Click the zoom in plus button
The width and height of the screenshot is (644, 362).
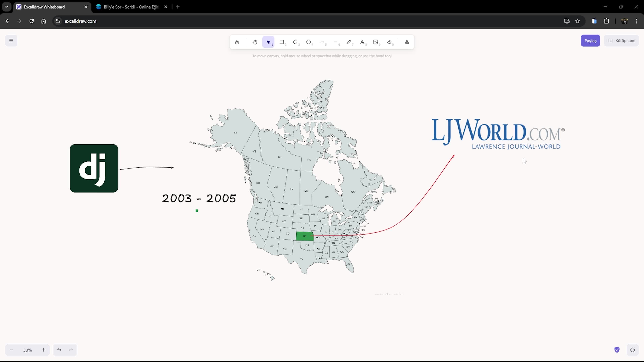tap(43, 350)
